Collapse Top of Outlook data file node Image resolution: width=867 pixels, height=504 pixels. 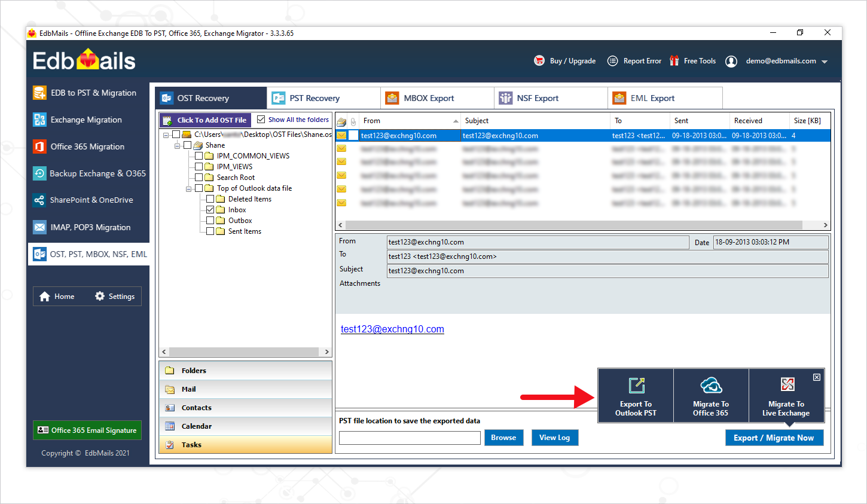(188, 189)
